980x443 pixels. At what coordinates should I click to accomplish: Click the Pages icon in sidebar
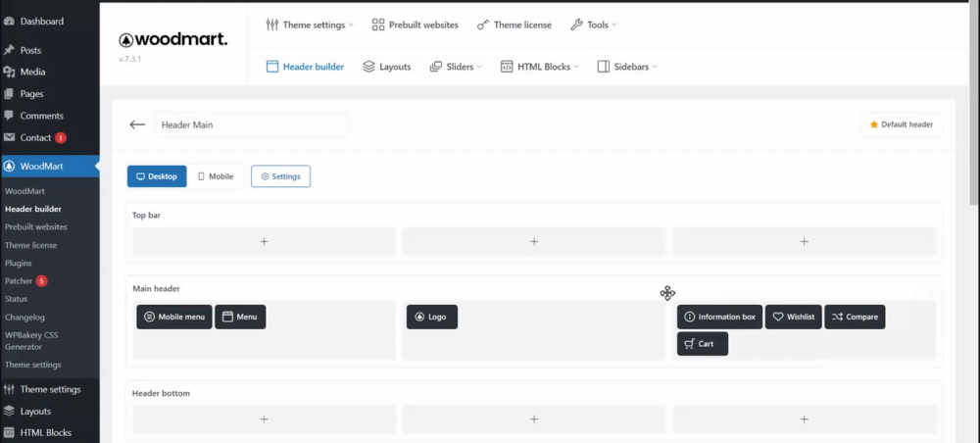tap(9, 94)
